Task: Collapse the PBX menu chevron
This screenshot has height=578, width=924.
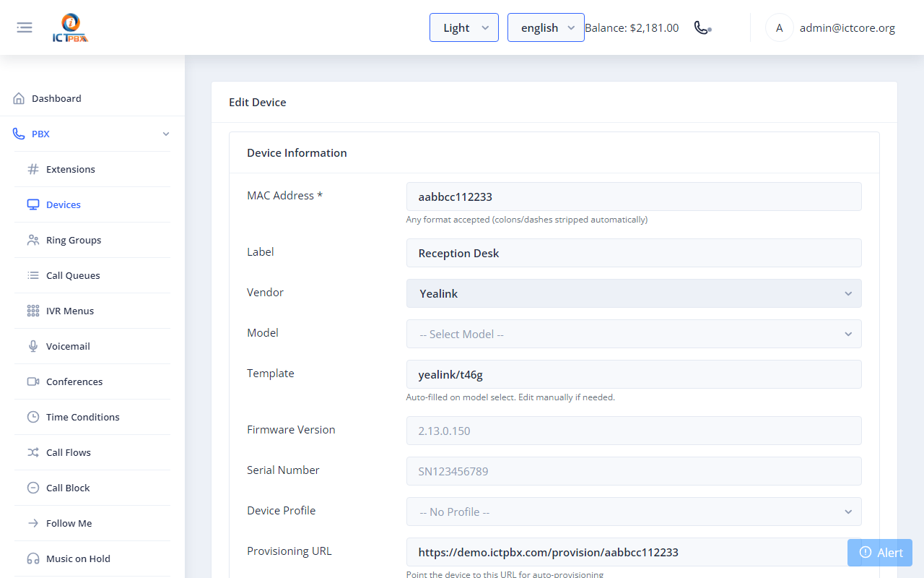Action: click(x=166, y=134)
